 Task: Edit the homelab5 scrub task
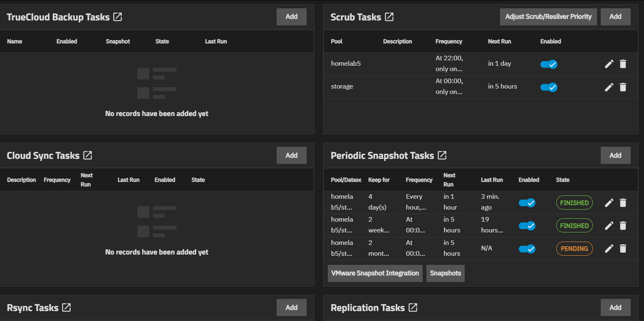click(609, 64)
